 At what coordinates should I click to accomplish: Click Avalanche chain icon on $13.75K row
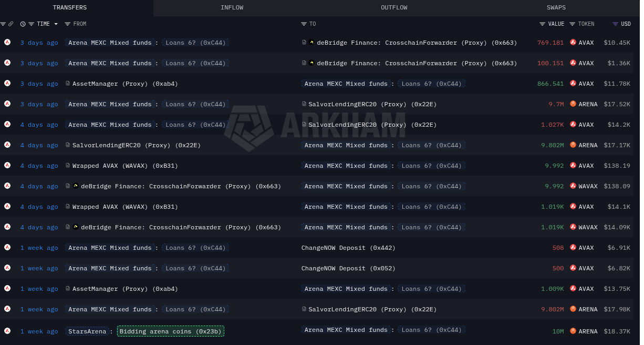7,288
